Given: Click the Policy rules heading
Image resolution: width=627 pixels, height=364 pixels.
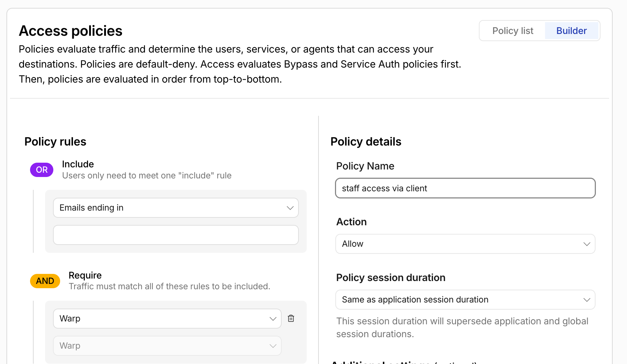Looking at the screenshot, I should [x=55, y=142].
